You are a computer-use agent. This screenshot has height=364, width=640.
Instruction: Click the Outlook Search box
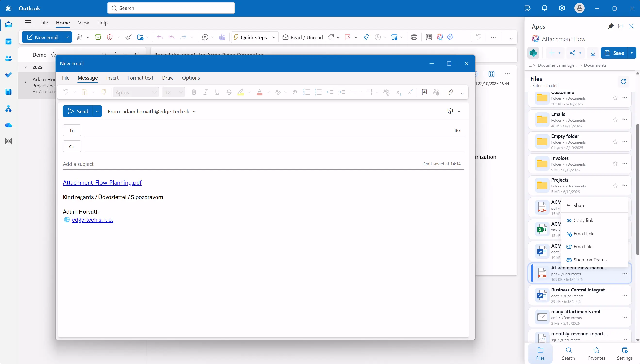point(171,8)
